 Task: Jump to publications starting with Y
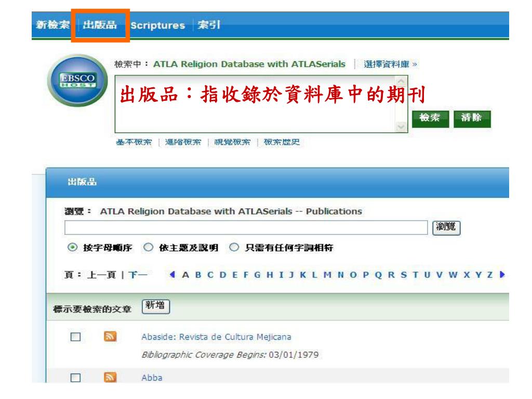coord(478,275)
